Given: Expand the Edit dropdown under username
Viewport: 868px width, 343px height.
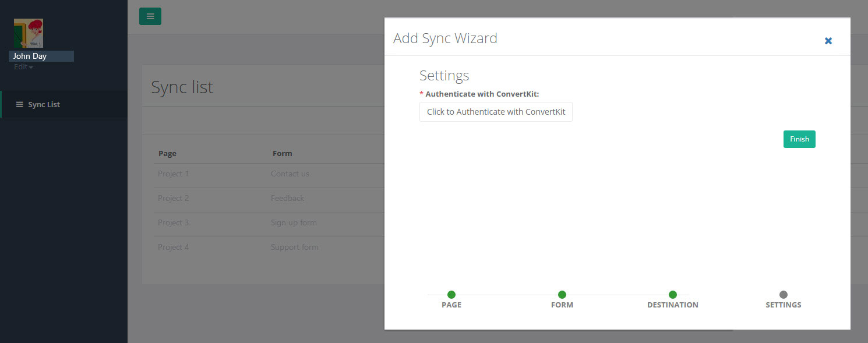Looking at the screenshot, I should 24,67.
